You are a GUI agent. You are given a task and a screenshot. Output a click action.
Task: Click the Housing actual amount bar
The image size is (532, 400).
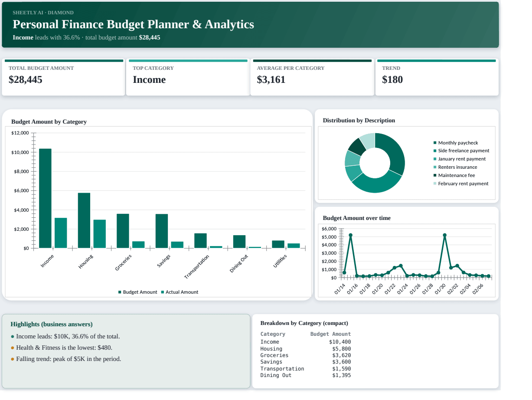tap(100, 234)
